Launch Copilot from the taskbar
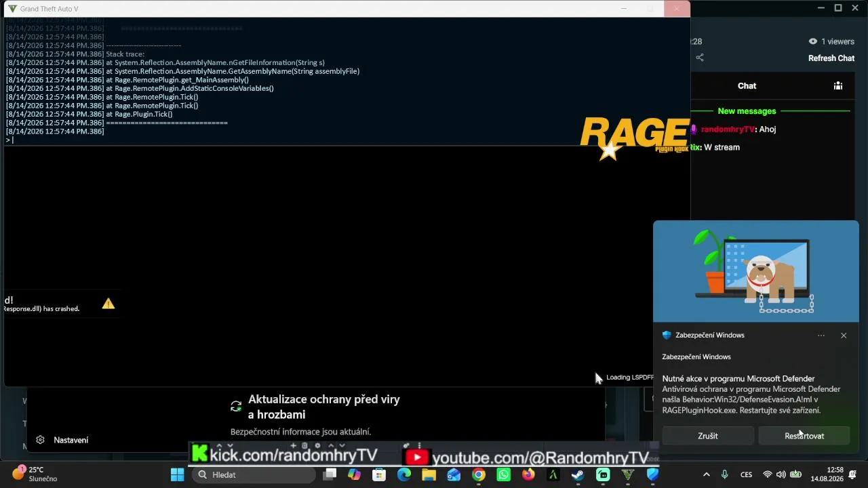Viewport: 868px width, 488px height. [354, 474]
